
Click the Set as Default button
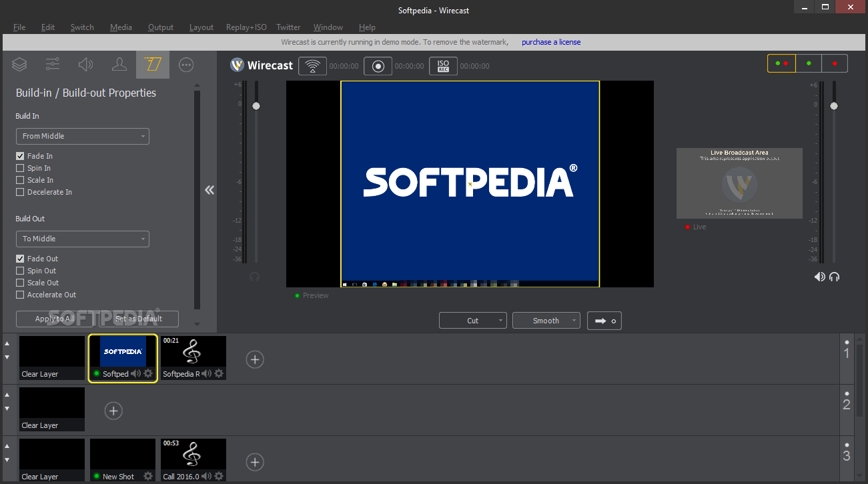(139, 319)
